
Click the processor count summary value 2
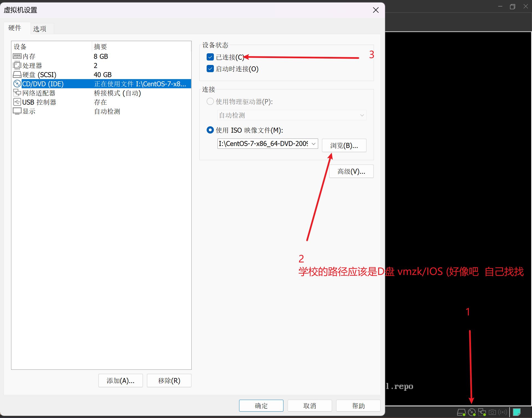[x=95, y=66]
